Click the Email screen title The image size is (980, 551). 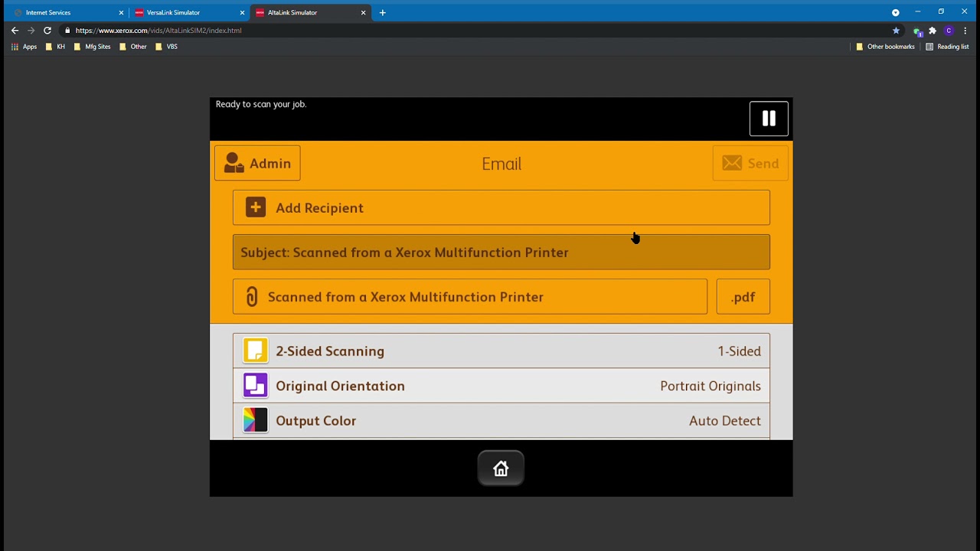501,164
